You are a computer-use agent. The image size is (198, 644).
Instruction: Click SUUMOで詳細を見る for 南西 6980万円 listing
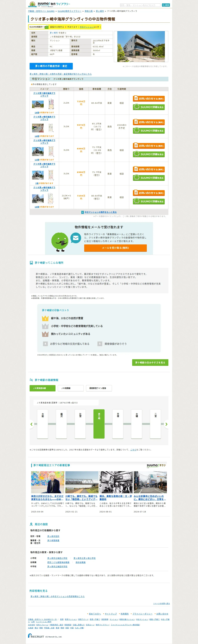click(149, 154)
